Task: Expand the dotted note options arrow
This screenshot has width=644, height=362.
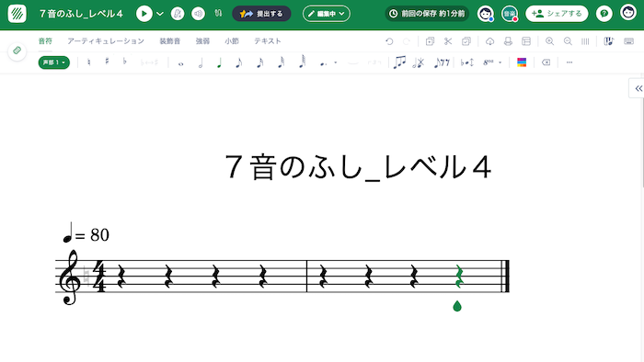Action: tap(336, 62)
